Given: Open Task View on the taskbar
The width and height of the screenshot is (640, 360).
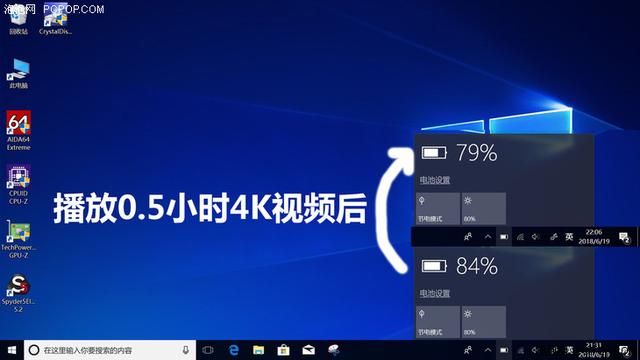Looking at the screenshot, I should pyautogui.click(x=208, y=350).
